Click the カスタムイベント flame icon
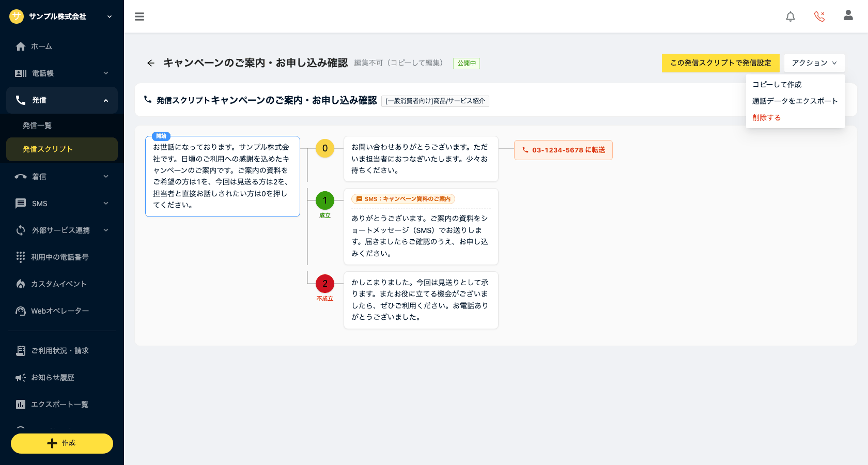 [x=21, y=284]
